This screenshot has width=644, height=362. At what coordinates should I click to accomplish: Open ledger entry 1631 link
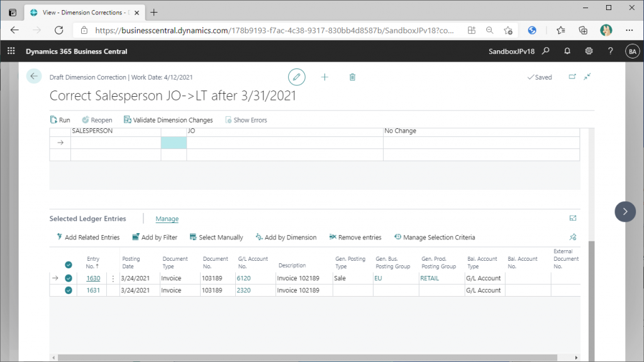pyautogui.click(x=93, y=290)
